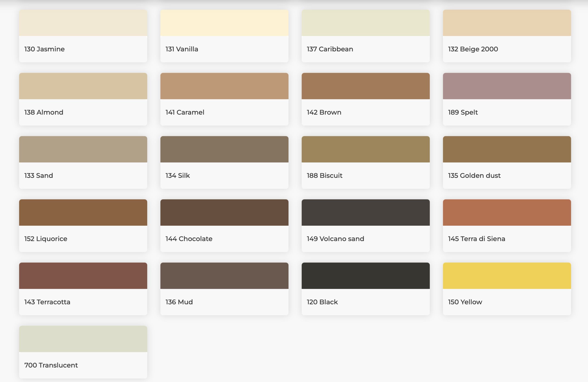This screenshot has width=588, height=382.
Task: Click the '141 Caramel' label text
Action: [185, 112]
